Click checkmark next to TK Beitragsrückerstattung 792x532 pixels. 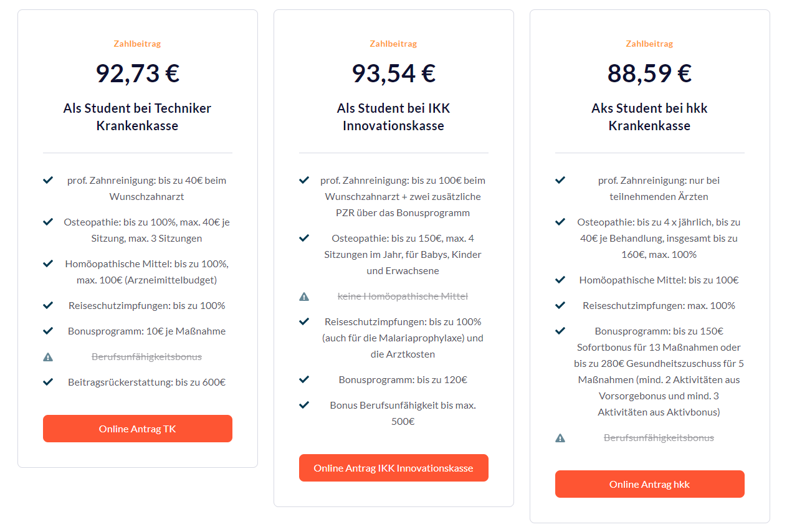click(x=48, y=382)
